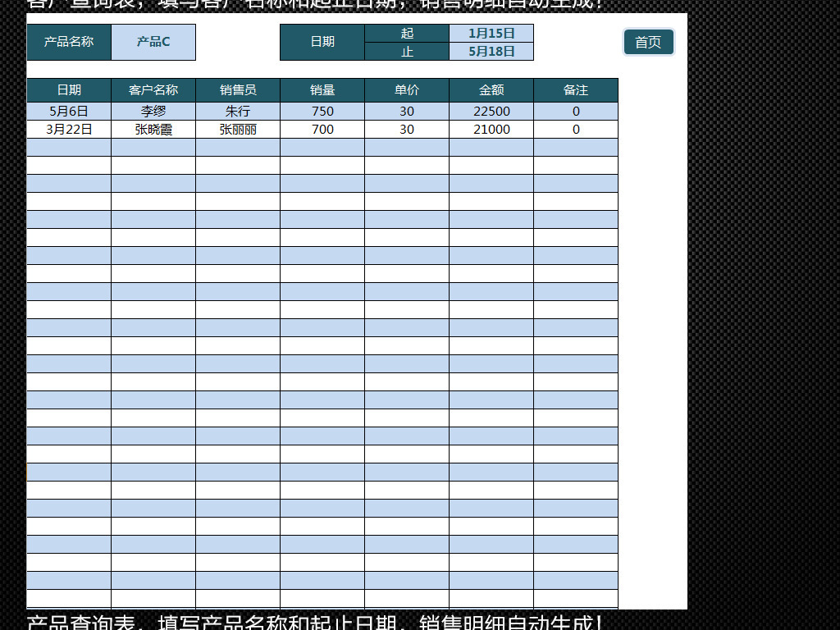Click the 客户名称 column header
Screen dimensions: 840x630
click(153, 89)
